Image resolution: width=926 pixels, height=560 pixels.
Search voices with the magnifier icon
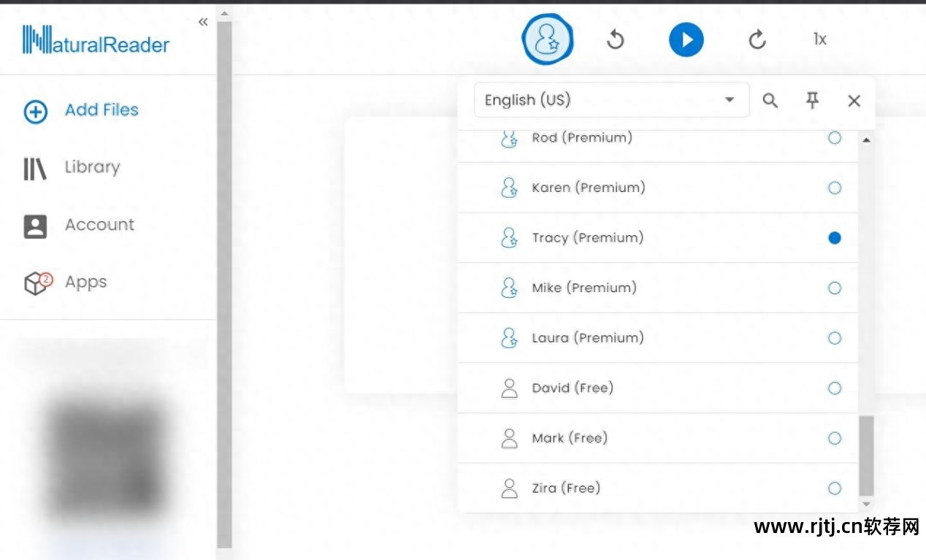(x=770, y=101)
